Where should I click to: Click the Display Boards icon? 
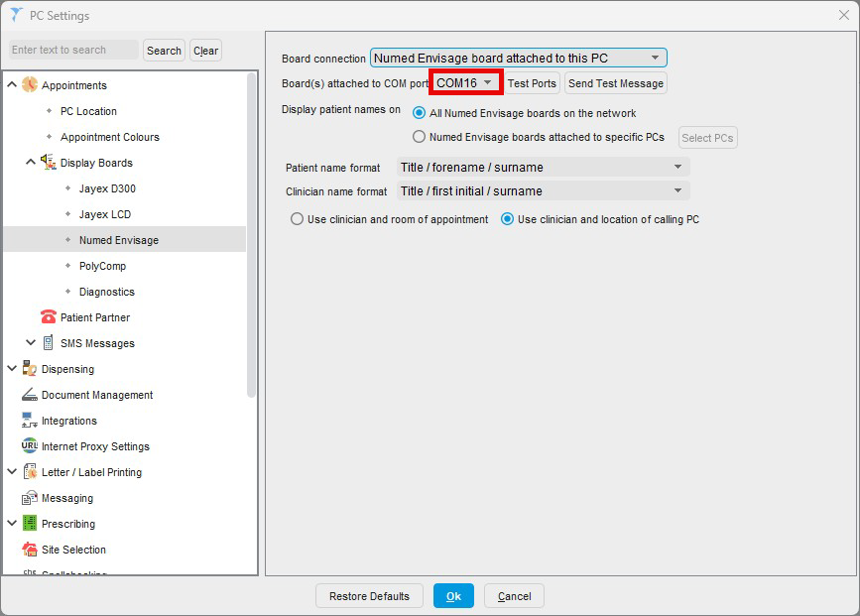(x=49, y=163)
